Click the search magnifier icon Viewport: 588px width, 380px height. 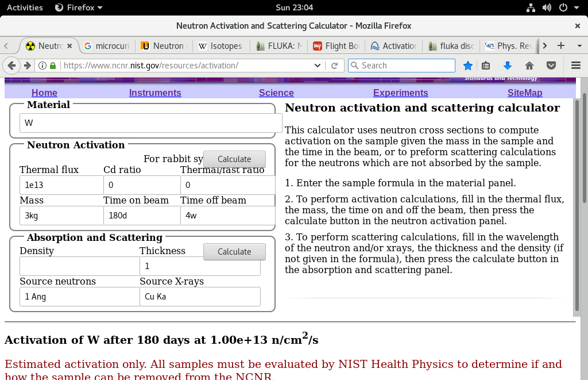point(354,66)
